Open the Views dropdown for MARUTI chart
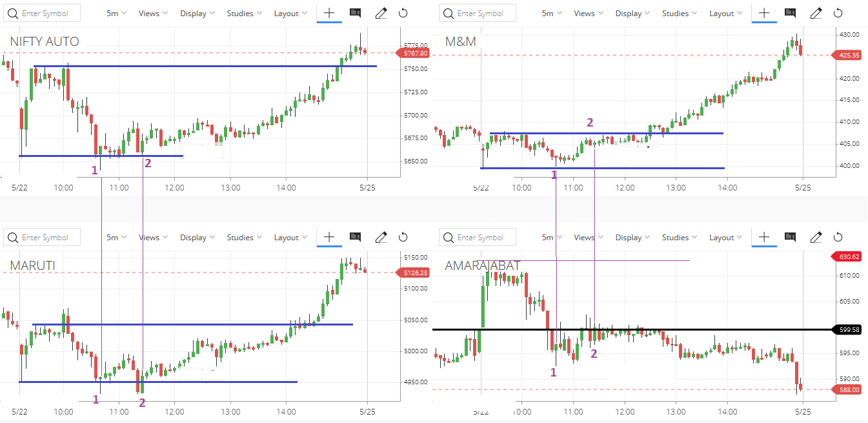868x423 pixels. (x=154, y=237)
